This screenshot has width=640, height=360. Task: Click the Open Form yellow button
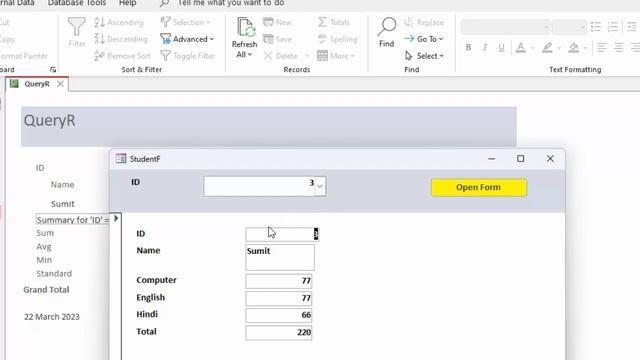pyautogui.click(x=479, y=187)
